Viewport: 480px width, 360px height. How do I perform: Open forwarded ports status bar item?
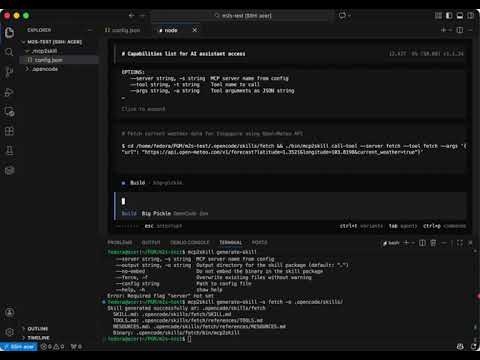76,347
